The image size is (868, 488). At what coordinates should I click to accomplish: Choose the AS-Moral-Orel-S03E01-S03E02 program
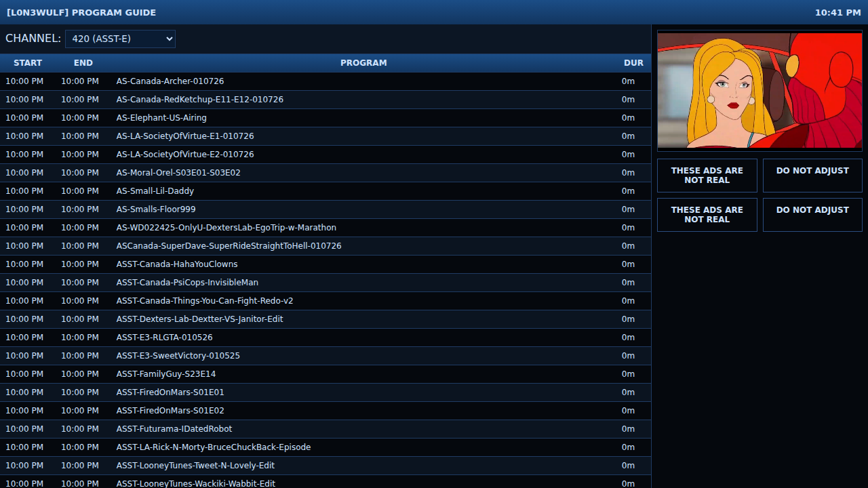(x=178, y=173)
